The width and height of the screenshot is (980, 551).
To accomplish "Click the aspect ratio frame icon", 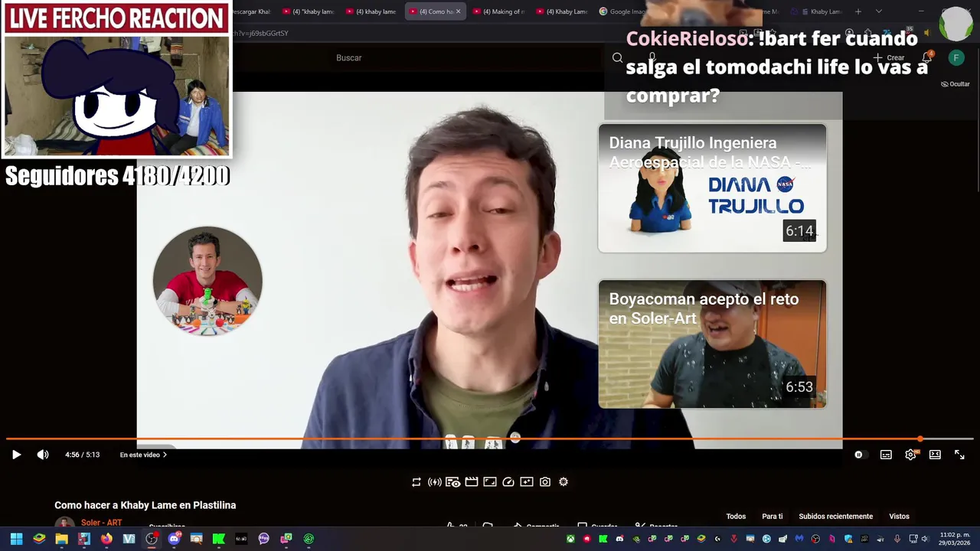I will coord(490,482).
